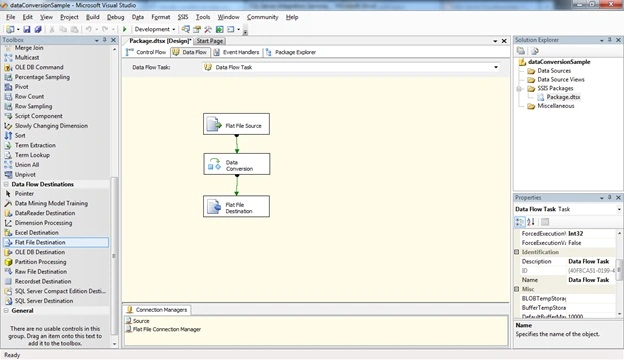The height and width of the screenshot is (360, 624).
Task: Select SQL Server Compact Edition Destination
Action: (60, 291)
